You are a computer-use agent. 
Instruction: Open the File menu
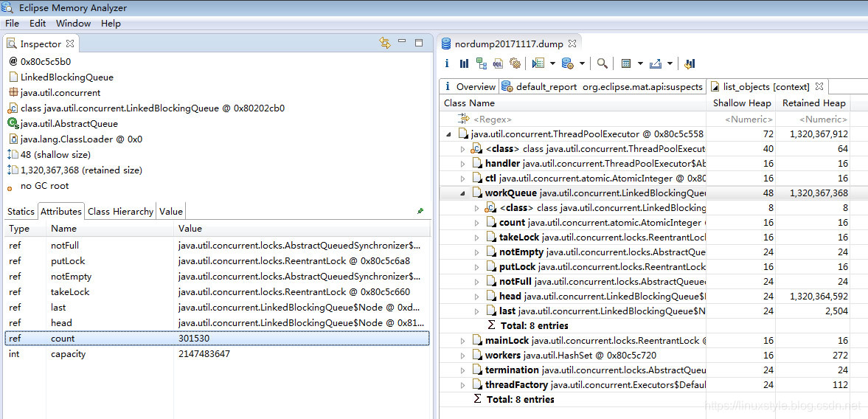tap(12, 24)
